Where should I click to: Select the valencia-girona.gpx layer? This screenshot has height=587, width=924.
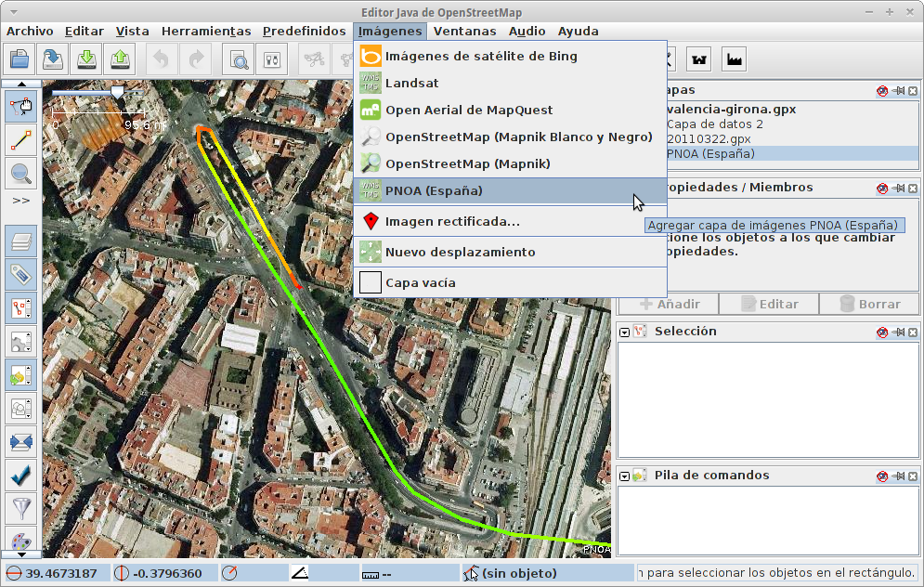(x=731, y=110)
